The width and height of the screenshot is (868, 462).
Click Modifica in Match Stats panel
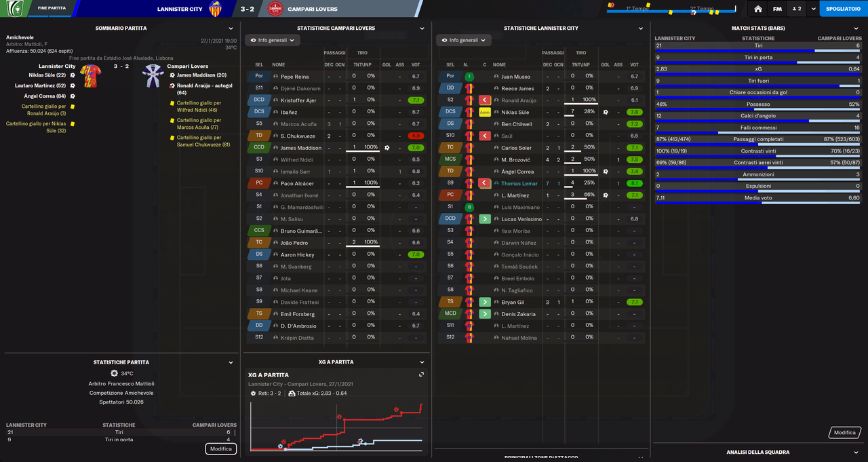coord(845,432)
